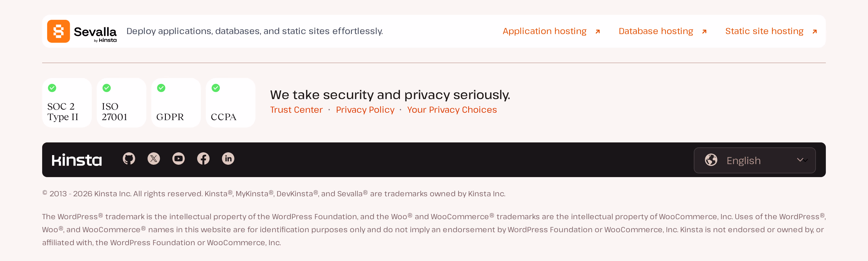This screenshot has height=261, width=868.
Task: Open the LinkedIn page icon
Action: click(x=228, y=159)
